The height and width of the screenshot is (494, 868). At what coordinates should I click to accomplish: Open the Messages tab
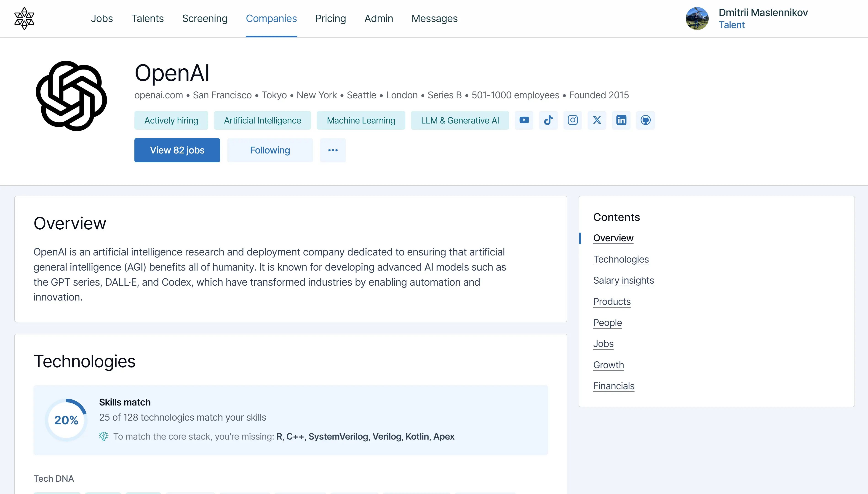point(434,18)
